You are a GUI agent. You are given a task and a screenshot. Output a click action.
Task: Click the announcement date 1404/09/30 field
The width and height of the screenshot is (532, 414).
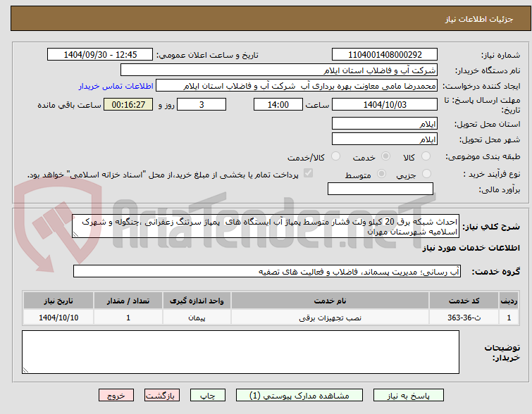point(100,55)
